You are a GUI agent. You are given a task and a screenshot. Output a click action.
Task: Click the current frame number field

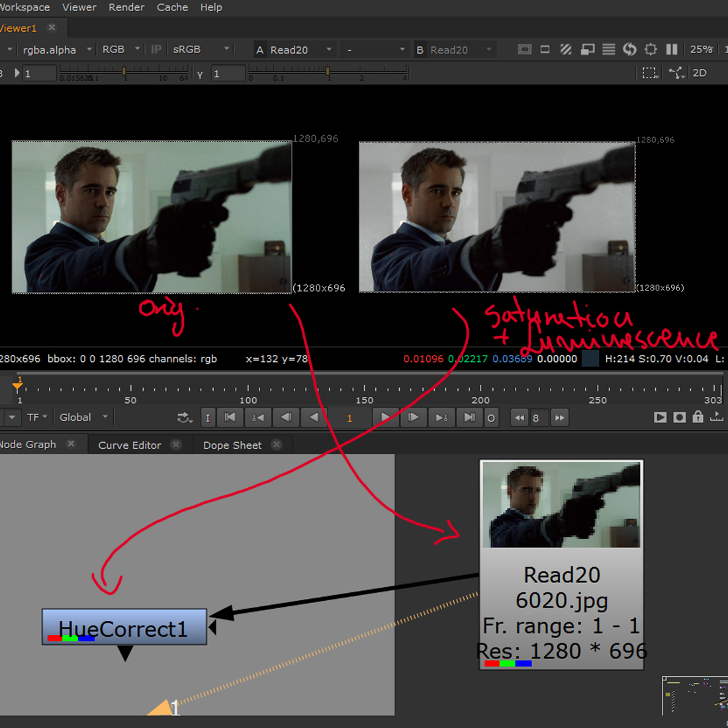350,418
